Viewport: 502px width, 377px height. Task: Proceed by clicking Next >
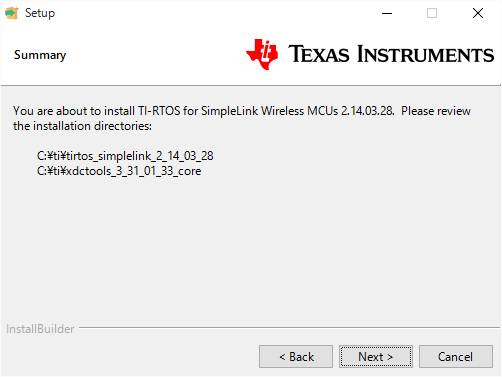(x=376, y=357)
